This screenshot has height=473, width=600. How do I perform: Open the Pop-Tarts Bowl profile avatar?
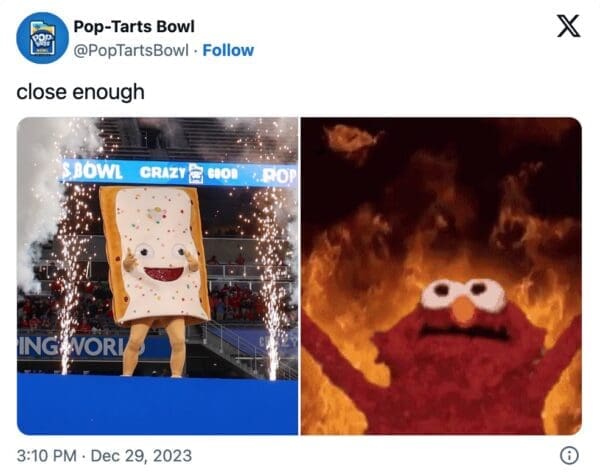(42, 38)
